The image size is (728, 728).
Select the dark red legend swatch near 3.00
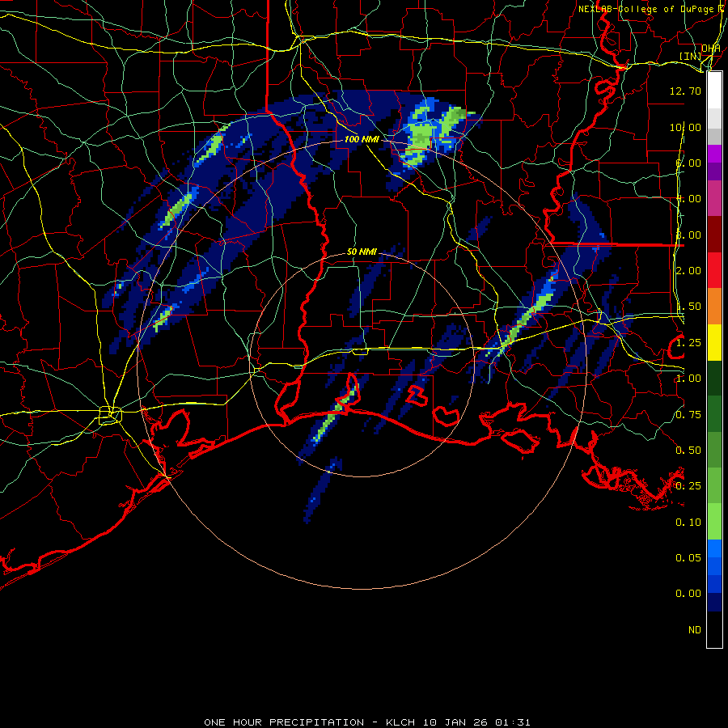coord(714,235)
